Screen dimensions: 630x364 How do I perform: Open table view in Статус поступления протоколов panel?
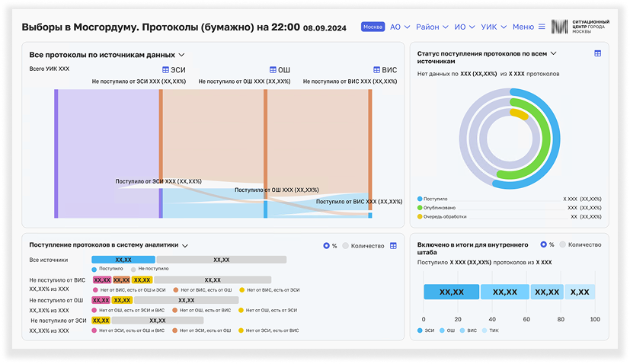click(x=597, y=53)
